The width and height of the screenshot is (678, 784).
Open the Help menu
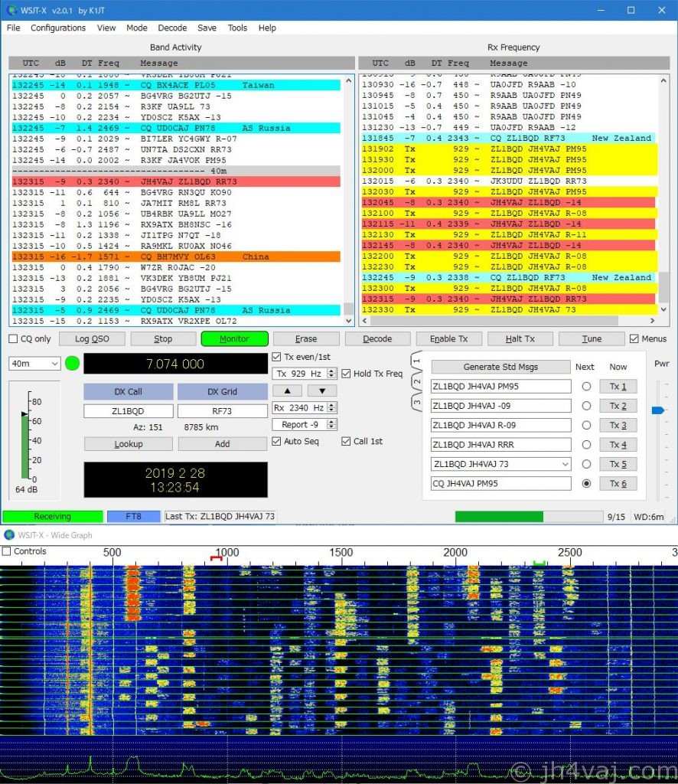coord(267,28)
